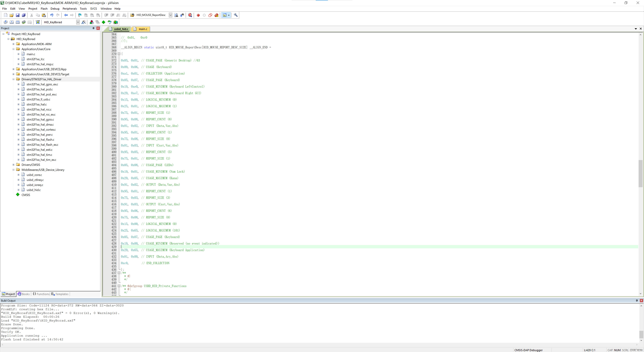Open Manage Project Items icon
The width and height of the screenshot is (644, 352).
point(92,22)
